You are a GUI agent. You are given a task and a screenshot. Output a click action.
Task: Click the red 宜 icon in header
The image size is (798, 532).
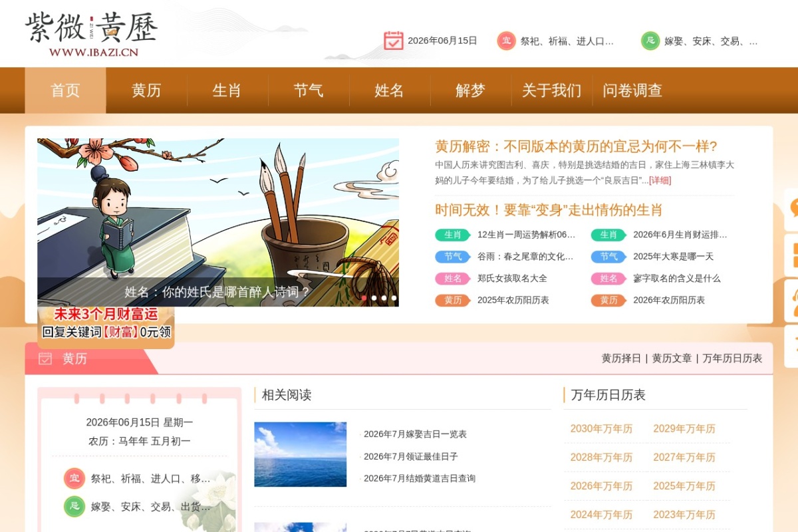(x=507, y=41)
